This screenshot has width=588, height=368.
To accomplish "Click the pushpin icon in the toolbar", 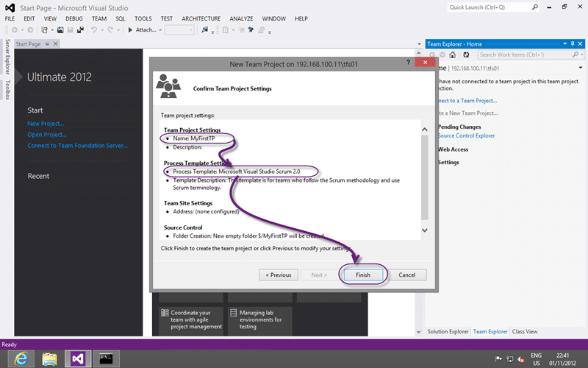I will tap(251, 30).
